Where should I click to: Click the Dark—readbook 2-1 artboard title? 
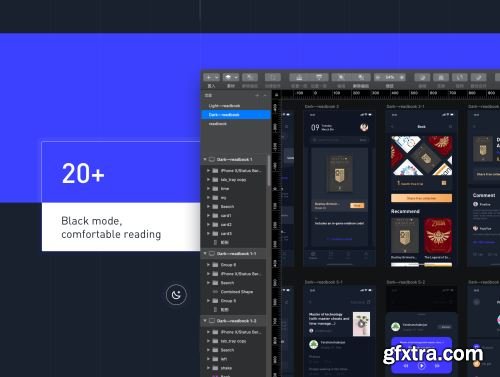405,106
